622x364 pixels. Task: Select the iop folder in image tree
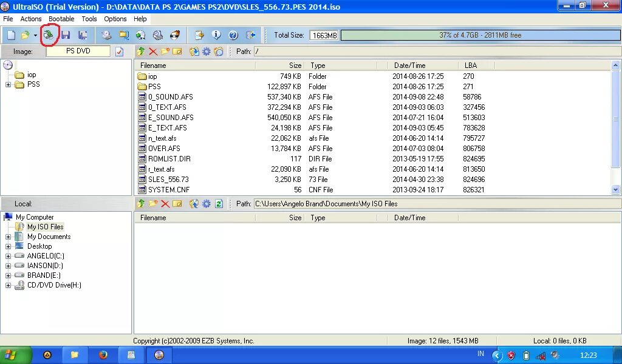[x=32, y=75]
